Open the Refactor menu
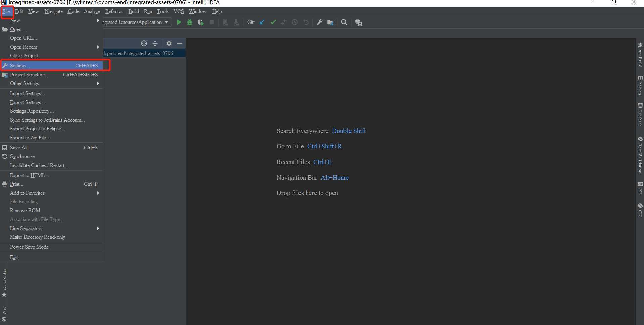Screen dimensions: 644x325 coord(114,11)
